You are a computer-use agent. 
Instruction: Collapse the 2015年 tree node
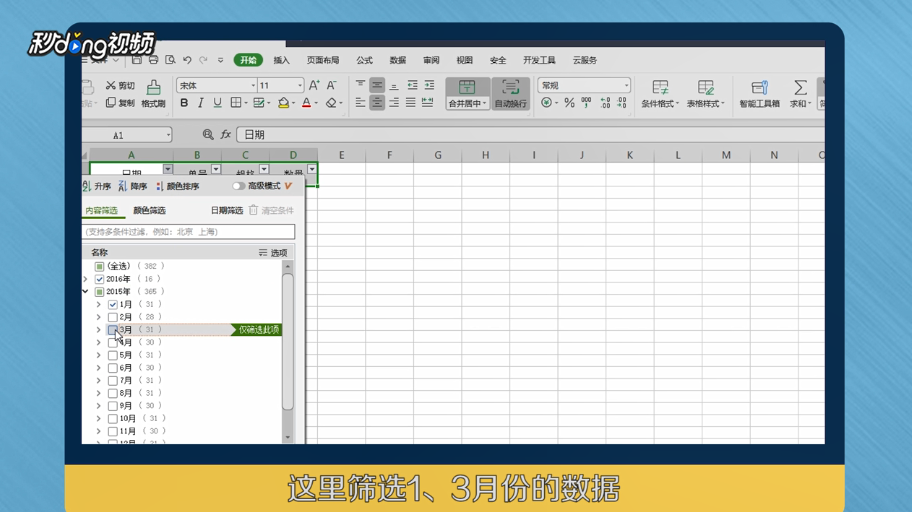click(86, 291)
